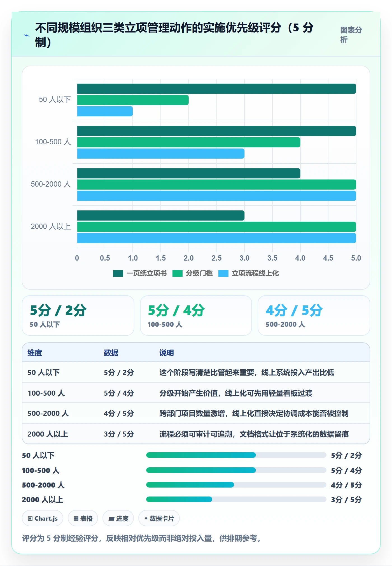Click the 2000 人以上 progress bar
Image resolution: width=392 pixels, height=566 pixels.
236,499
